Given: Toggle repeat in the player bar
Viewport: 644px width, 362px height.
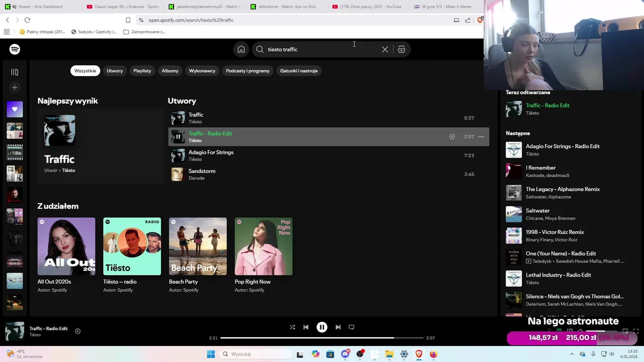Looking at the screenshot, I should coord(352,327).
